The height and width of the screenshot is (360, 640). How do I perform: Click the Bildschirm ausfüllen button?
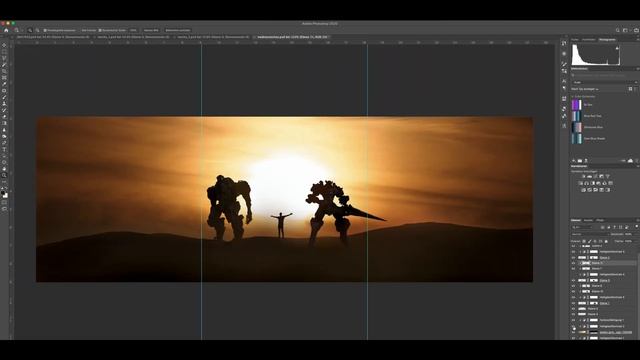click(x=178, y=30)
